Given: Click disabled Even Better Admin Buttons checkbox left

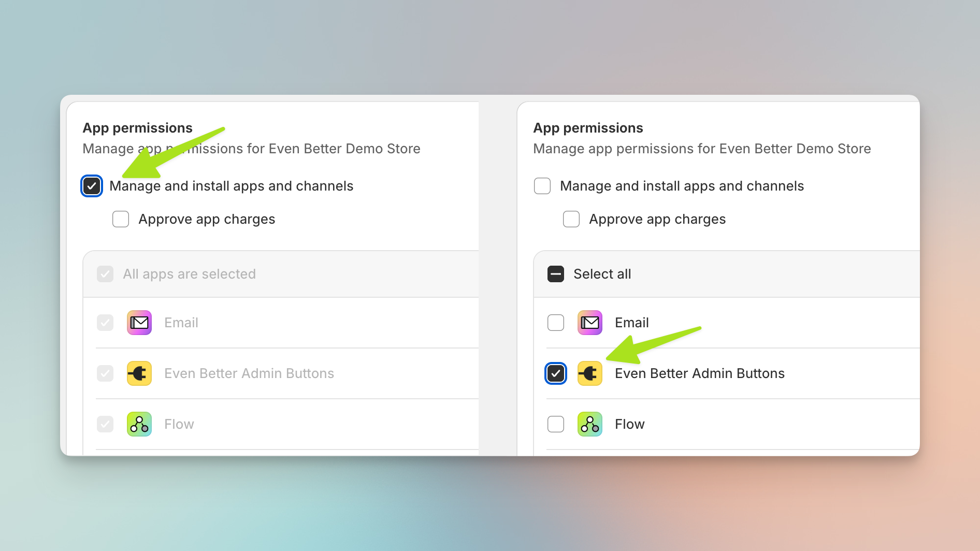Looking at the screenshot, I should pyautogui.click(x=105, y=373).
